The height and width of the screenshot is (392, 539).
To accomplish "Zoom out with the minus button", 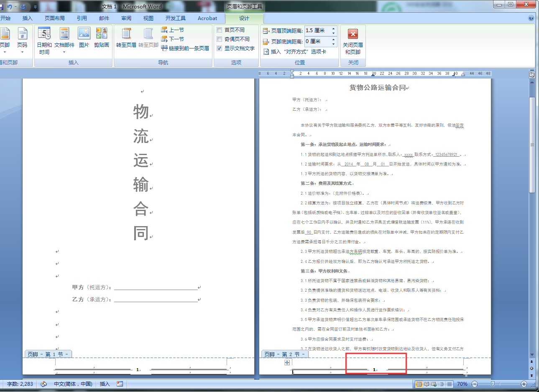I will (x=475, y=384).
